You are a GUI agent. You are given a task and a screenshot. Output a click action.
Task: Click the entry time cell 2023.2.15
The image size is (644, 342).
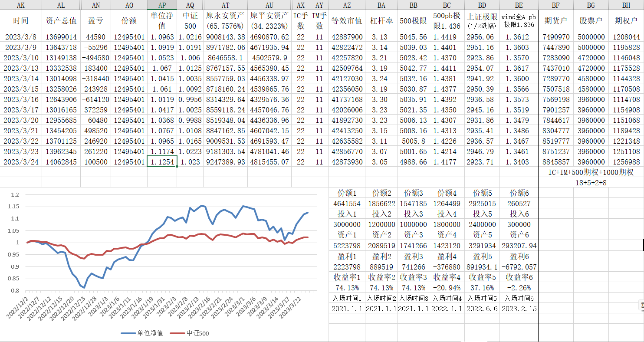pos(519,309)
